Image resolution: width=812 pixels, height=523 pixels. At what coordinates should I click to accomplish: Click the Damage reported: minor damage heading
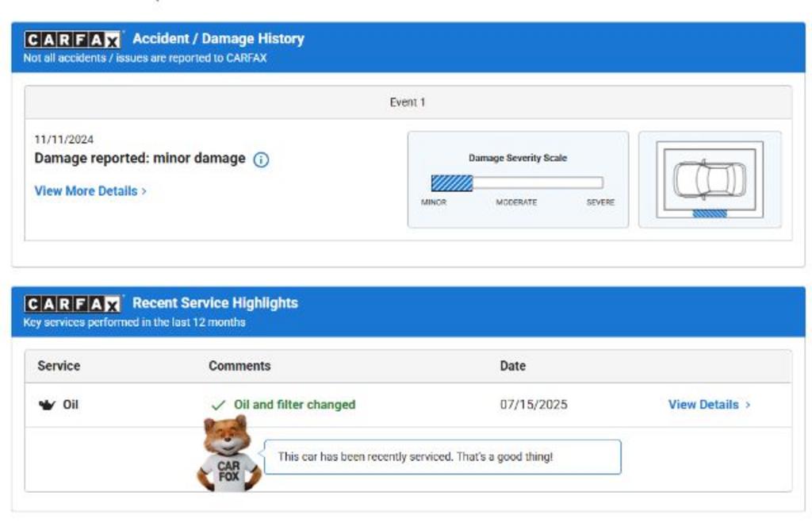[x=140, y=158]
